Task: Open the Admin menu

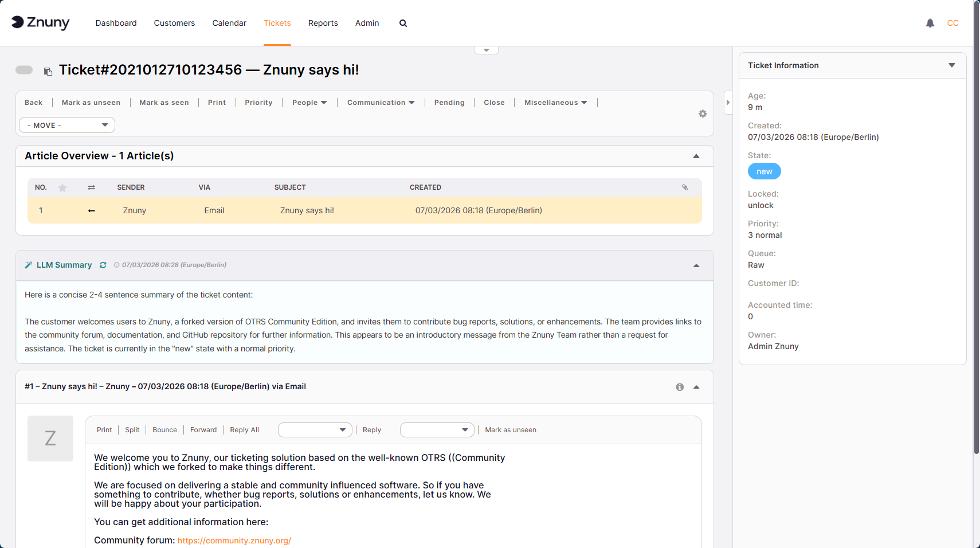Action: [367, 23]
